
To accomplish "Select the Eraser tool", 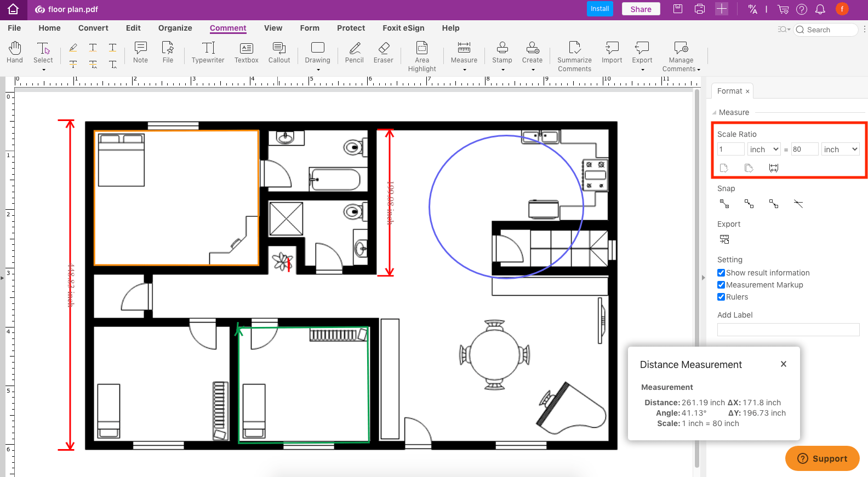I will [384, 53].
